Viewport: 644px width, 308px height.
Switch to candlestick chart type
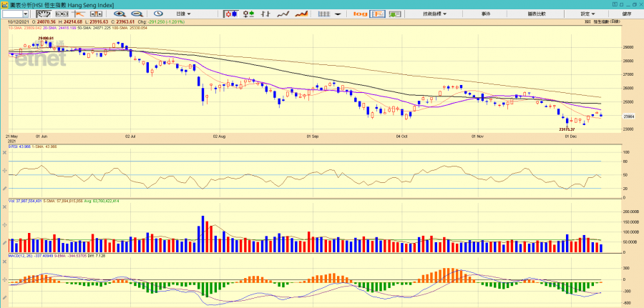(231, 14)
